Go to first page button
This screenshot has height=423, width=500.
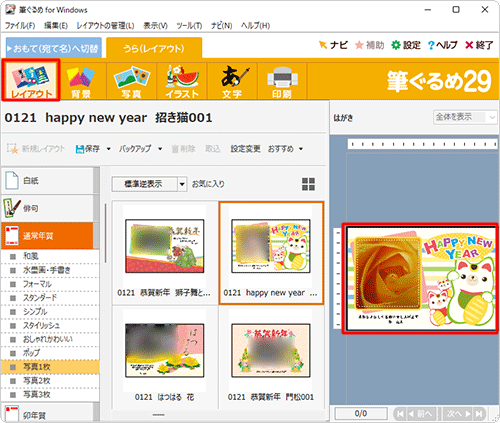pos(400,414)
